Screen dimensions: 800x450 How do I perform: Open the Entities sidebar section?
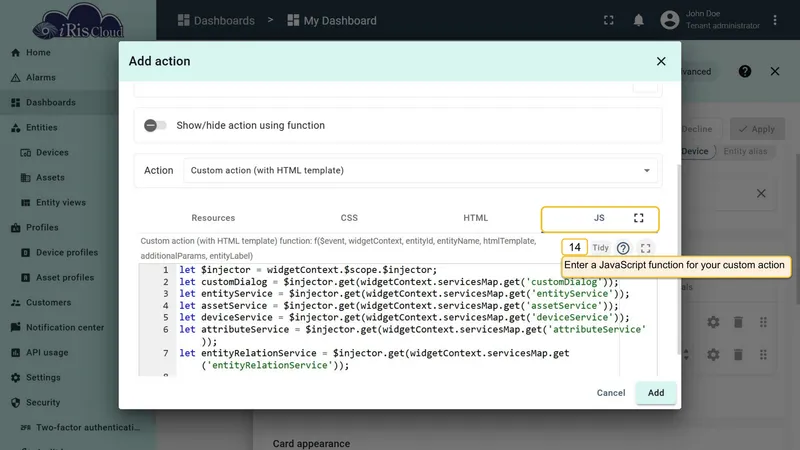click(42, 128)
